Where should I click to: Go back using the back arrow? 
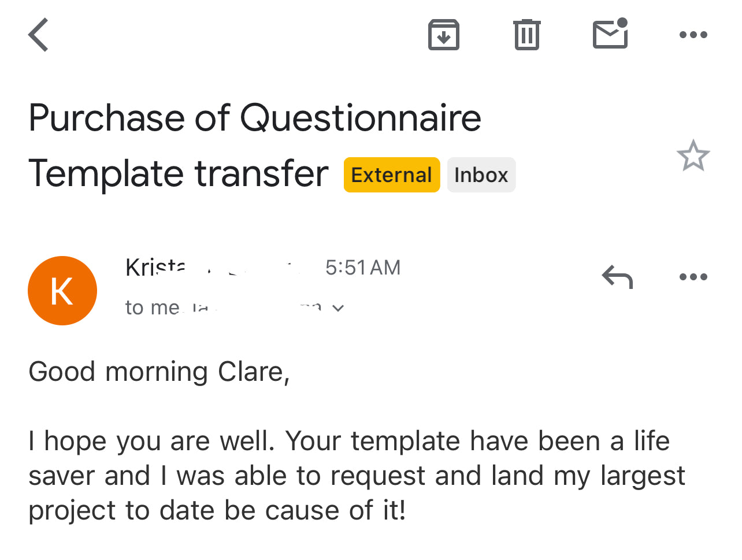pos(39,35)
